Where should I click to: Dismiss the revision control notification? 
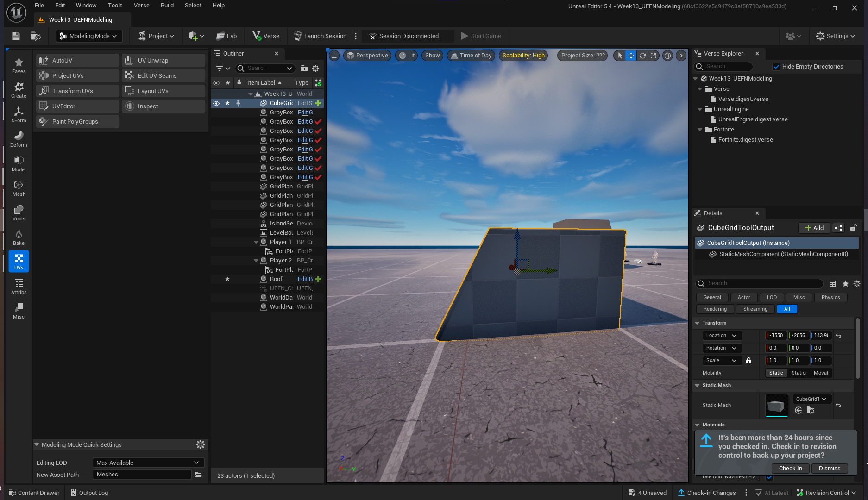[x=829, y=469]
